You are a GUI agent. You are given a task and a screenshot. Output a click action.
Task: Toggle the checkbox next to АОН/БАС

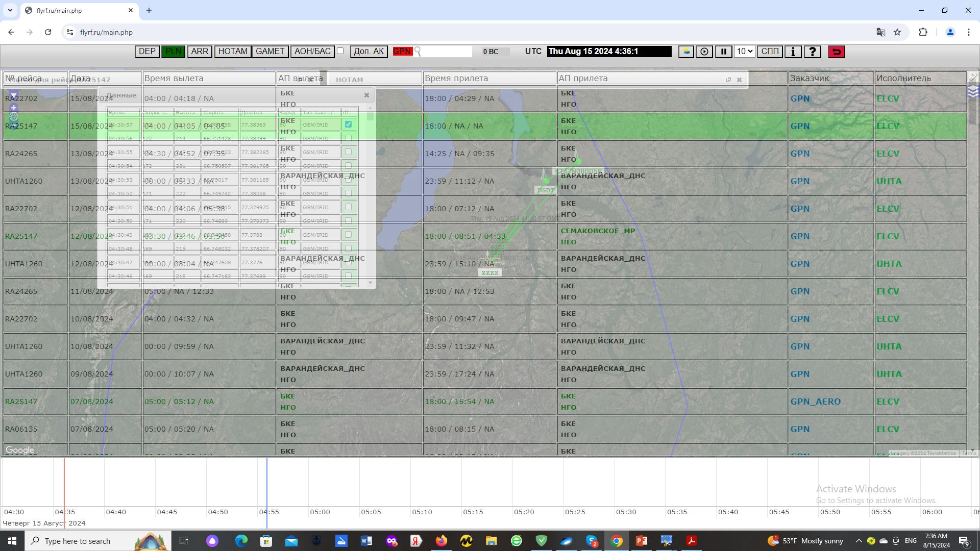[340, 51]
